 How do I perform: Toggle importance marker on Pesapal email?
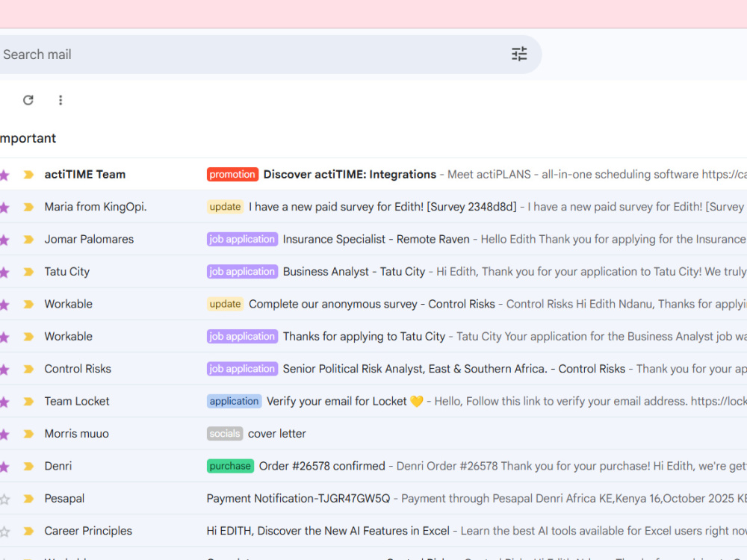click(x=28, y=499)
